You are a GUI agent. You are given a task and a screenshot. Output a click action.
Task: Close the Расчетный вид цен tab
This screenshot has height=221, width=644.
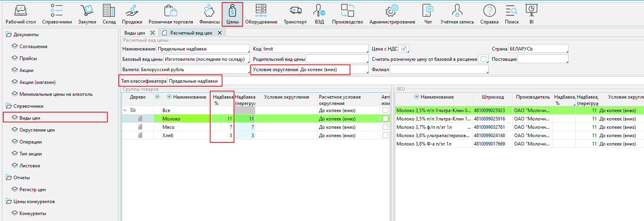pos(220,33)
